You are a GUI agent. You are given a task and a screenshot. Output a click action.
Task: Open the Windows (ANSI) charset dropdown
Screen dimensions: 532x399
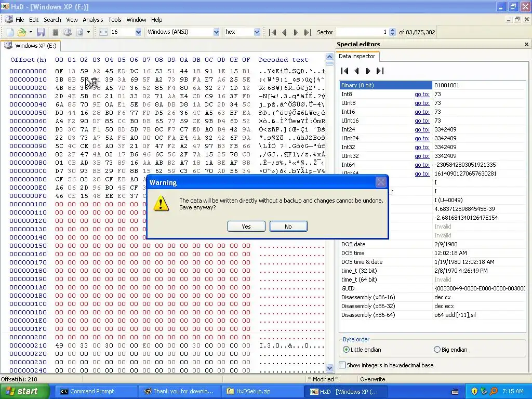[x=216, y=32]
